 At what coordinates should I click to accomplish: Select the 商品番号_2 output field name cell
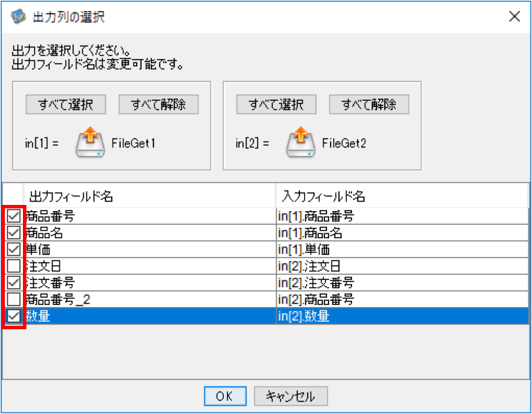(x=150, y=299)
